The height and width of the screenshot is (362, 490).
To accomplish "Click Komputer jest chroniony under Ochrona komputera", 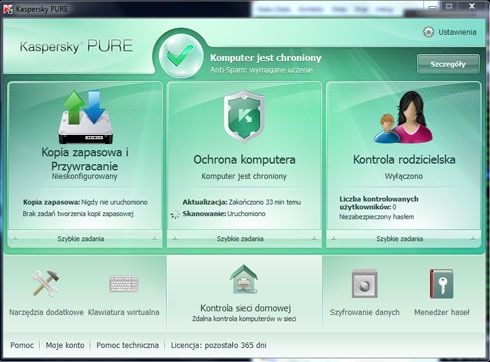I will point(244,176).
